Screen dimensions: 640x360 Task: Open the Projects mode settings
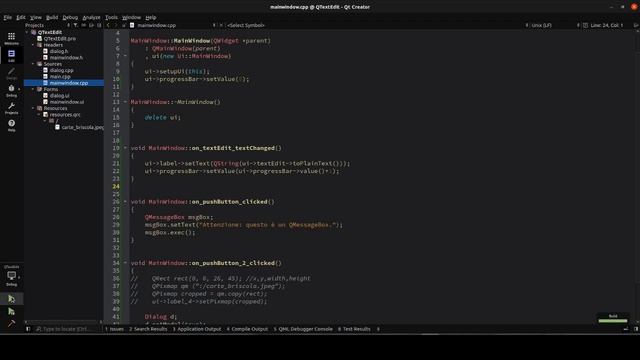tap(11, 108)
